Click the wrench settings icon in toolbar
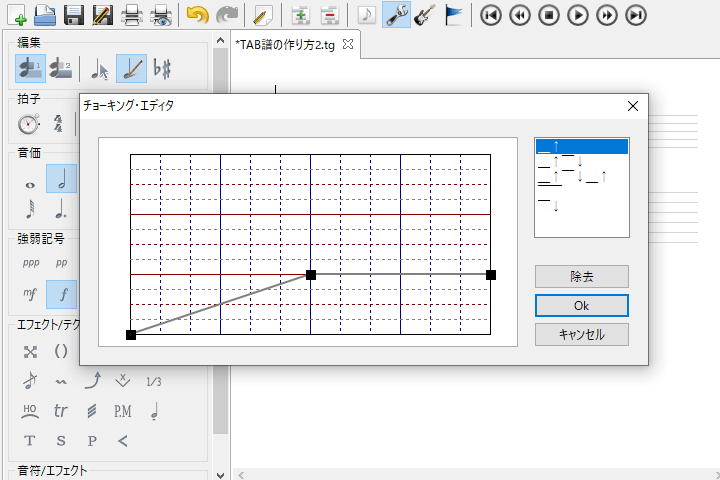Screen dimensions: 720x480 (x=396, y=15)
